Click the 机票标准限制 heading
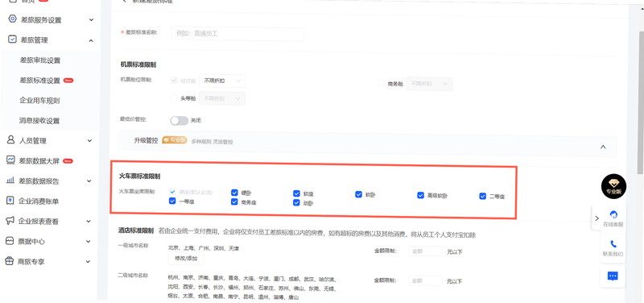This screenshot has height=303, width=644. coord(138,64)
